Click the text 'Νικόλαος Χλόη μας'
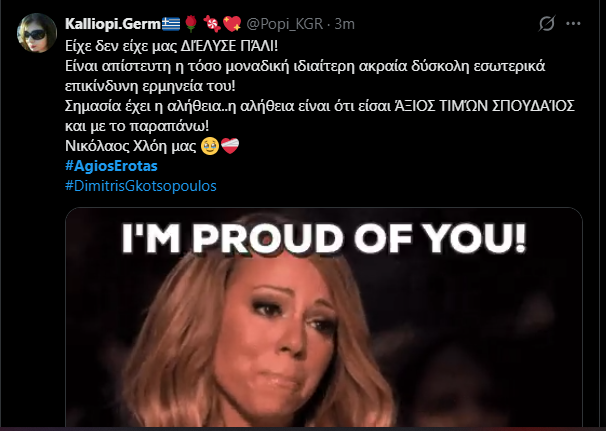Image resolution: width=606 pixels, height=431 pixels. (x=131, y=146)
